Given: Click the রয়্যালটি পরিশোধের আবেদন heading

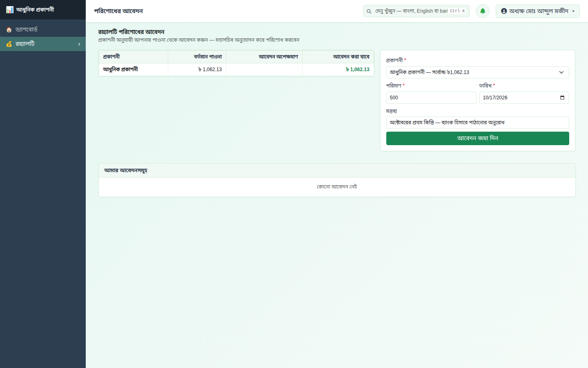Looking at the screenshot, I should pyautogui.click(x=131, y=32).
